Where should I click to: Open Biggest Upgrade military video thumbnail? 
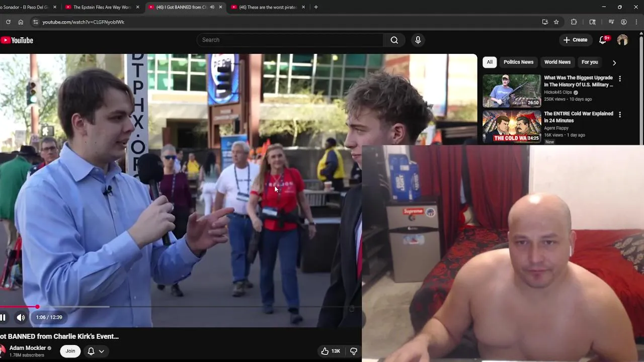tap(512, 91)
